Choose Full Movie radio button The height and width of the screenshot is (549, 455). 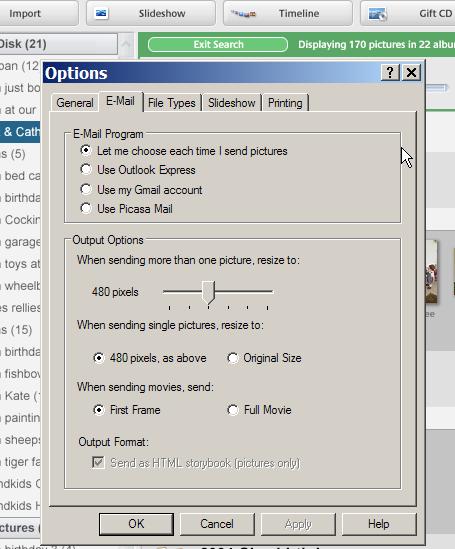[x=233, y=410]
